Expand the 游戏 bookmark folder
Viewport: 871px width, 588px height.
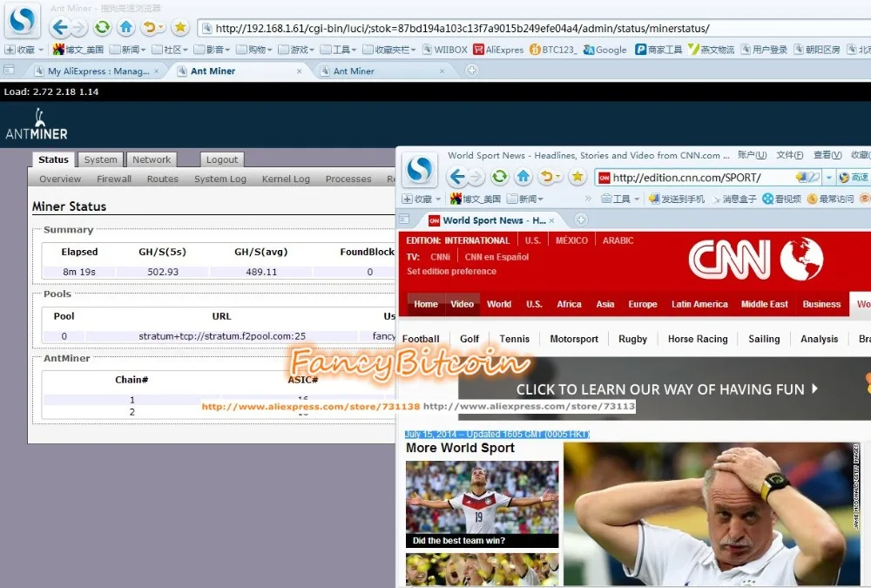[296, 50]
